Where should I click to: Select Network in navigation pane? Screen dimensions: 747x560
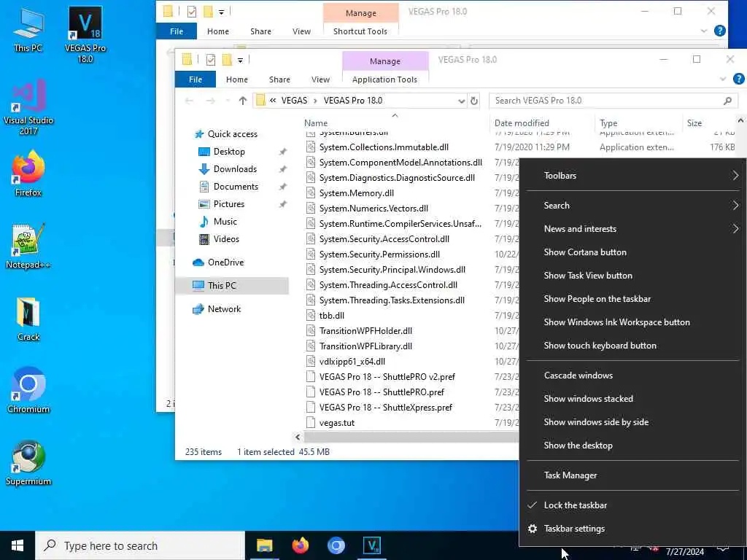(x=224, y=309)
